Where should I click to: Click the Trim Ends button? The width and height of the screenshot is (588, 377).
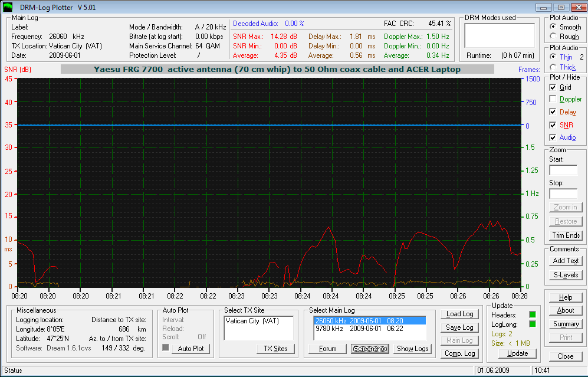pos(566,235)
